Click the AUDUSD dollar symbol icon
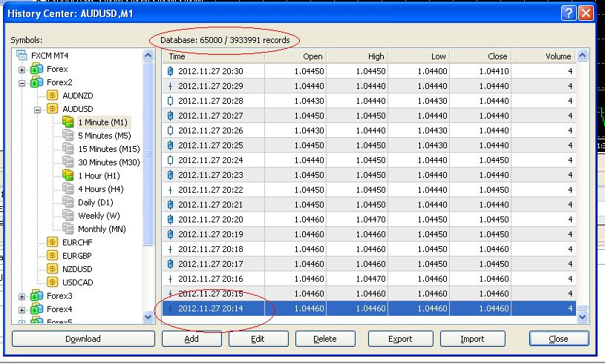Screen dimensions: 605x364 [53, 109]
